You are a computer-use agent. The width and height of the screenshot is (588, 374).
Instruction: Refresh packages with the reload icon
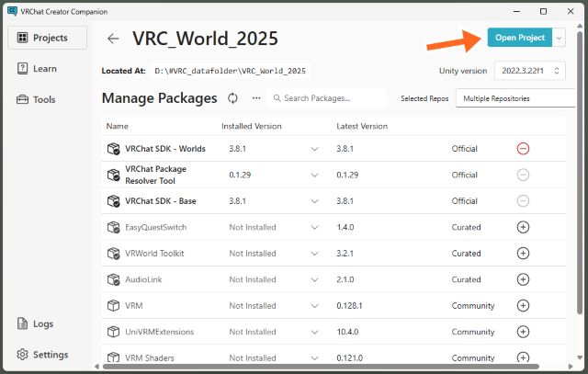click(x=232, y=98)
